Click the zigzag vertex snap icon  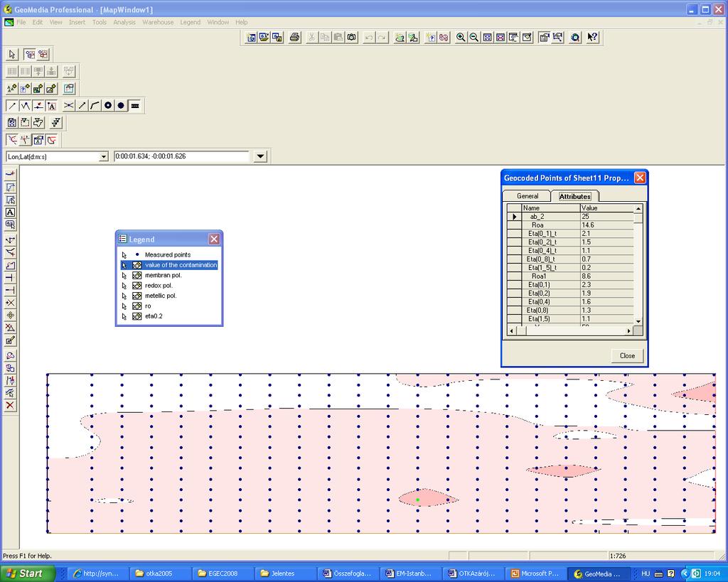26,105
